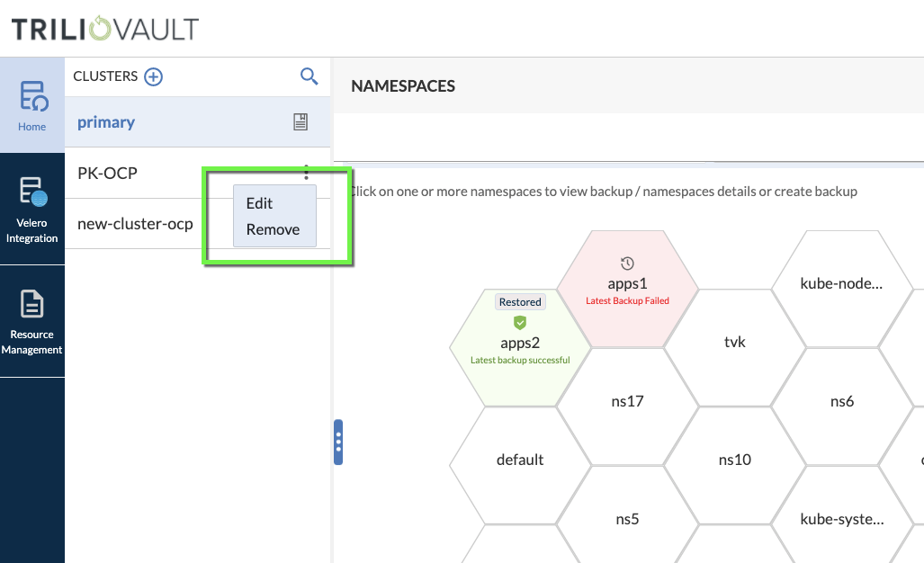Select the tvk namespace hexagon

[735, 342]
